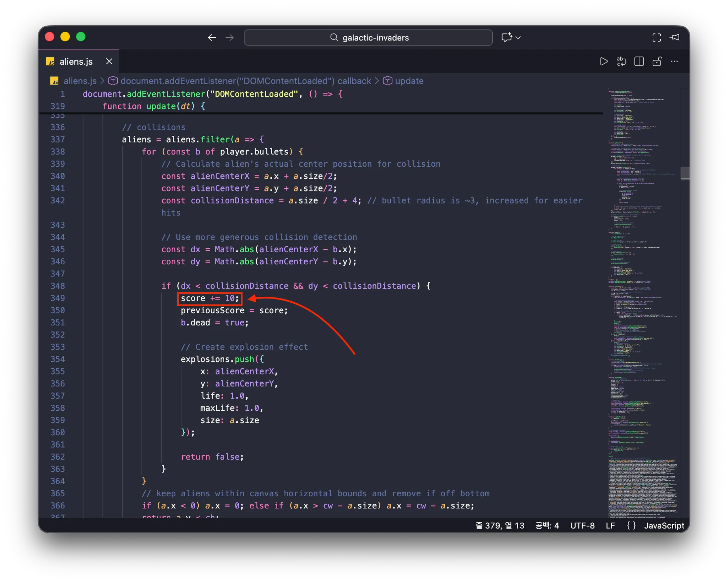
Task: Go back with the left arrow
Action: [x=212, y=38]
